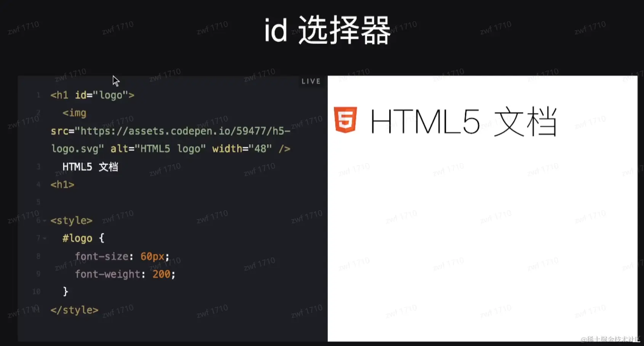Click the alt="HTML5 logo" attribute

158,149
